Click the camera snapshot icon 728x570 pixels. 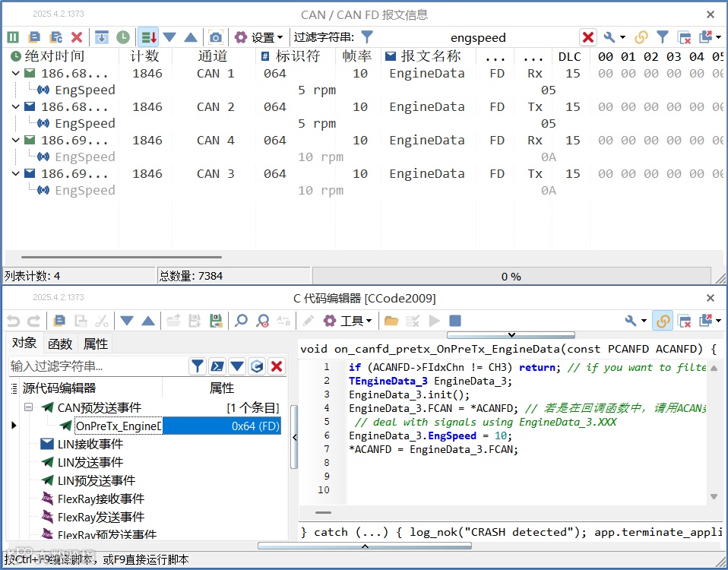coord(215,37)
